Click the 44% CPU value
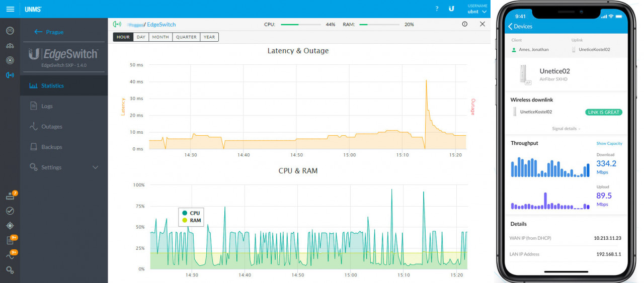Image resolution: width=644 pixels, height=283 pixels. (331, 24)
